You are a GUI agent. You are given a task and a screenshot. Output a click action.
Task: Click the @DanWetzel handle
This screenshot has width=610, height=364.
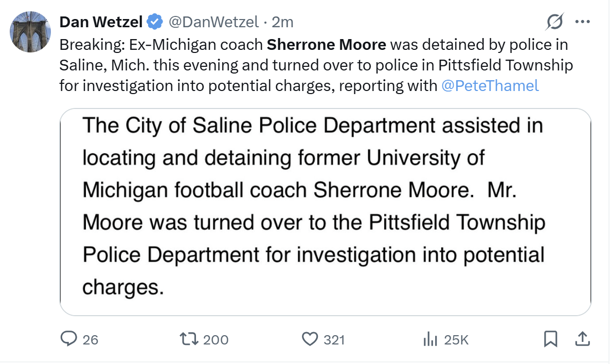[x=213, y=22]
